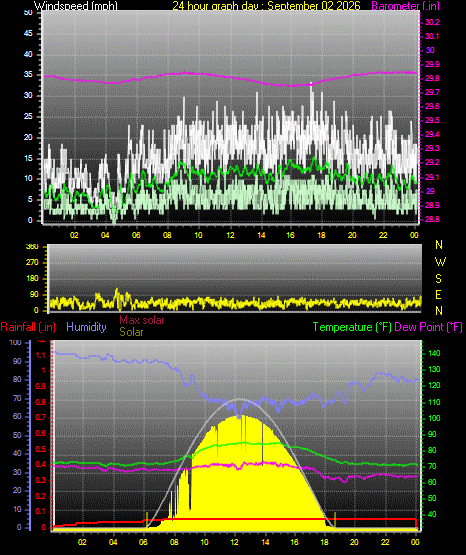466x555 pixels.
Task: Click hour 12 on the windspeed time axis
Action: click(230, 235)
